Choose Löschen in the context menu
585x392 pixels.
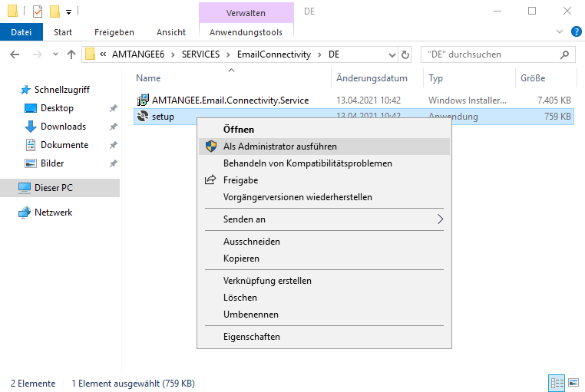(324, 298)
